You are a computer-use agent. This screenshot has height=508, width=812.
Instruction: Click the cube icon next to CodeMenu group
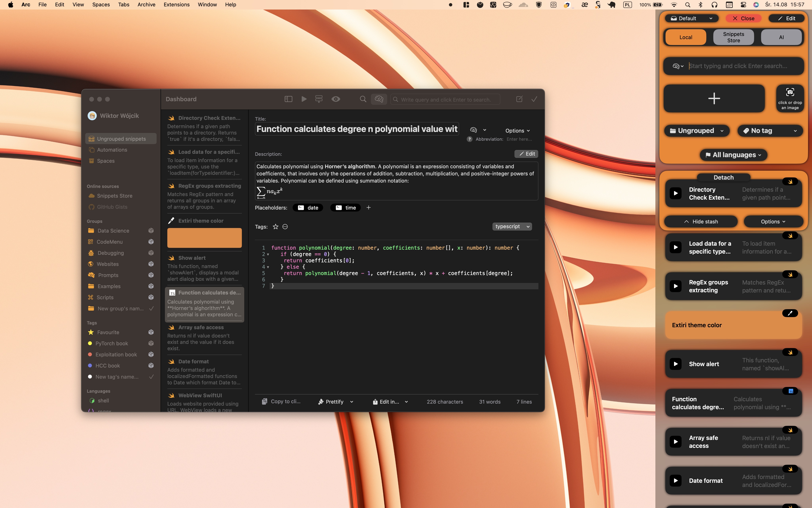click(151, 242)
